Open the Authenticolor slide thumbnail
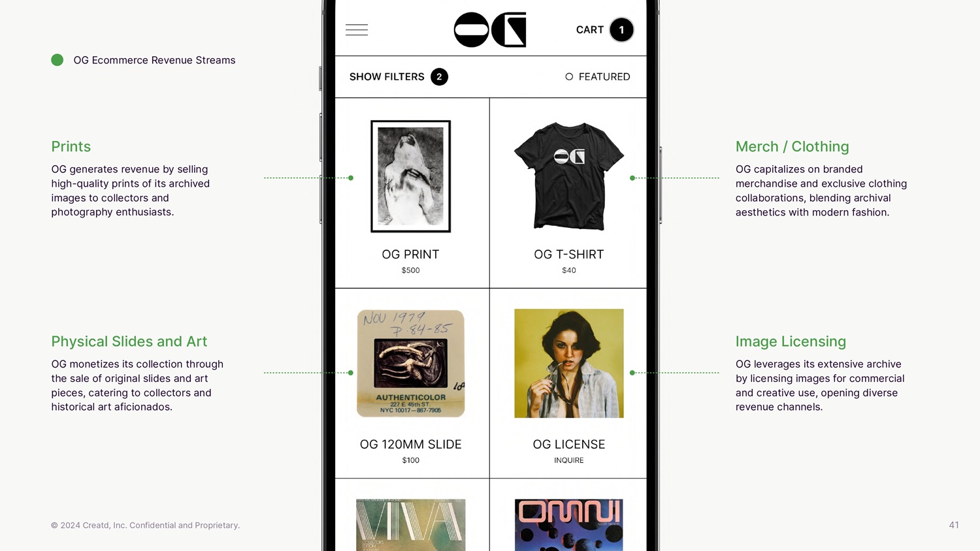980x551 pixels. [411, 364]
